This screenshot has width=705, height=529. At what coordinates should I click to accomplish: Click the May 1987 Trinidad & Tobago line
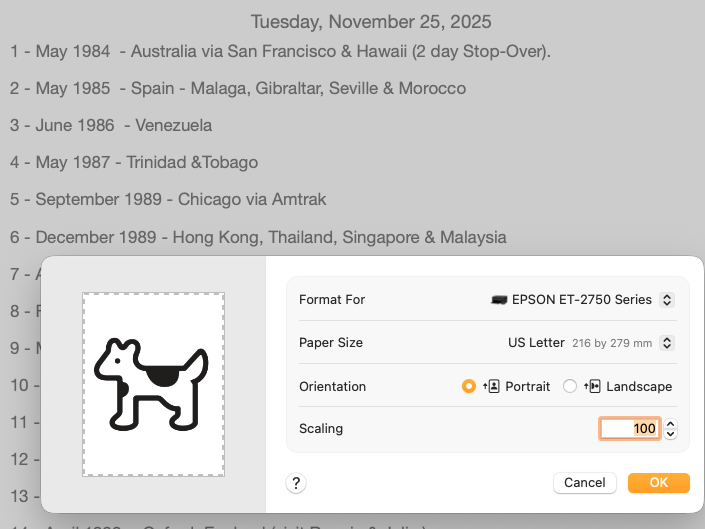tap(134, 162)
